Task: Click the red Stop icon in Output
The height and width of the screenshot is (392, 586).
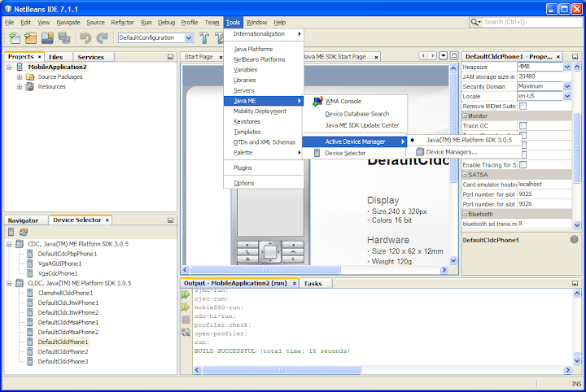Action: click(186, 320)
